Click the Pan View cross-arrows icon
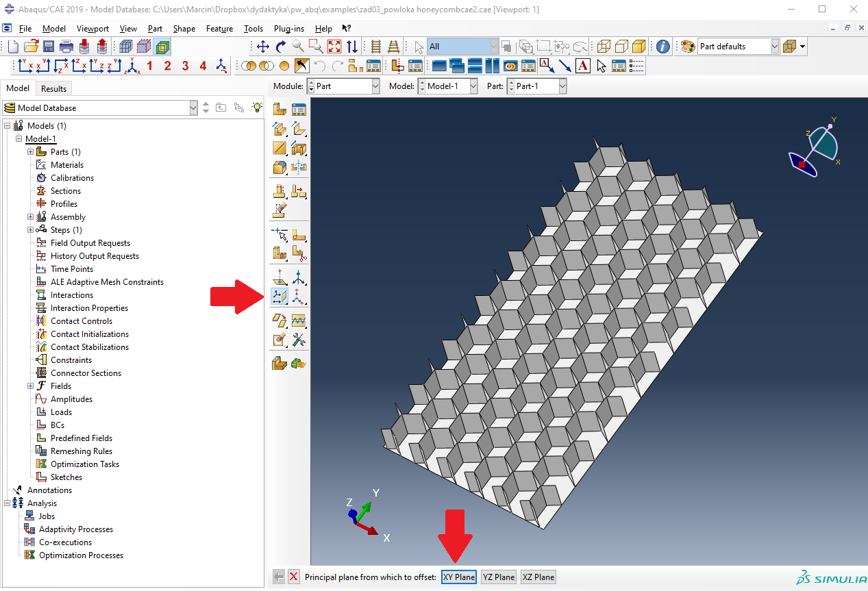This screenshot has height=591, width=868. 262,47
